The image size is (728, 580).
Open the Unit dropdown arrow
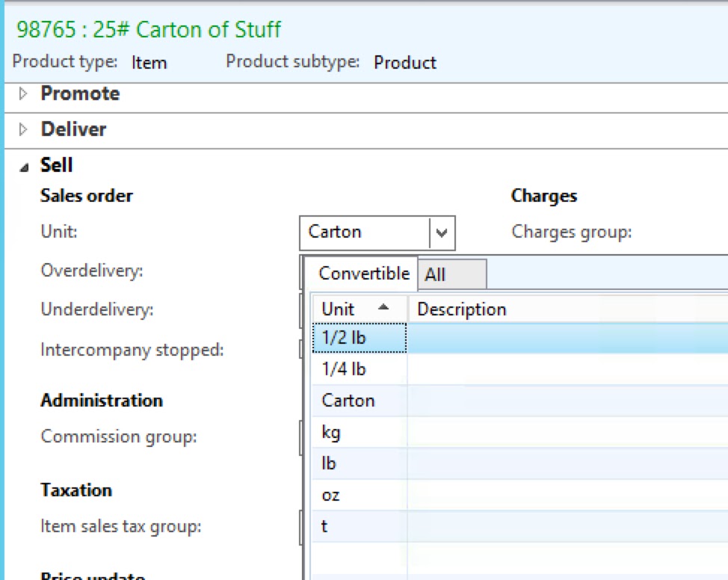click(x=442, y=233)
